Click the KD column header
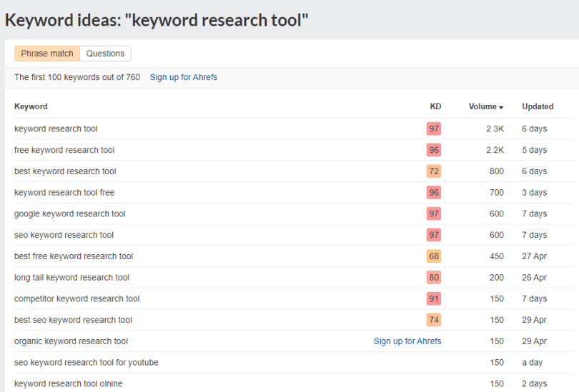The width and height of the screenshot is (579, 392). pos(435,106)
